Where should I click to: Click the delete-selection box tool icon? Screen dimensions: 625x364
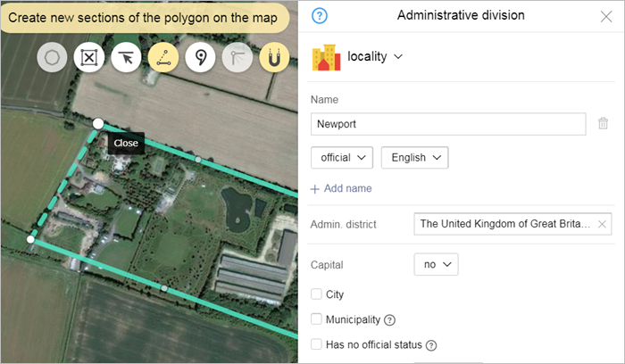click(89, 59)
